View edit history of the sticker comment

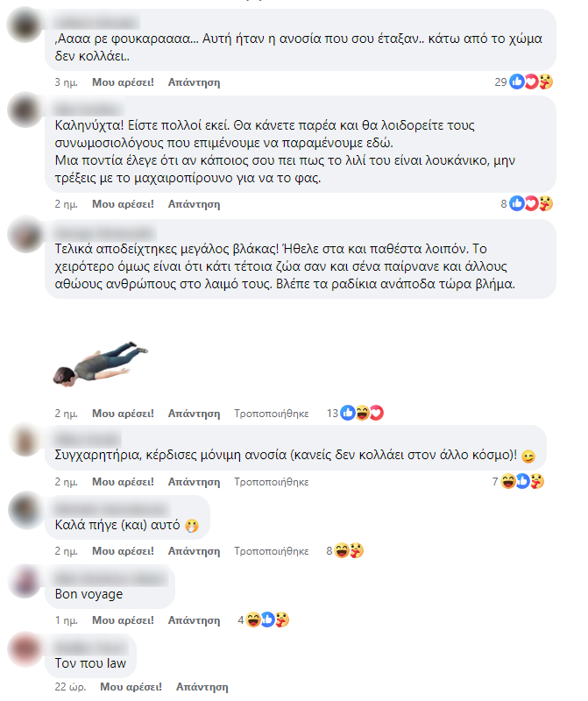[x=272, y=414]
